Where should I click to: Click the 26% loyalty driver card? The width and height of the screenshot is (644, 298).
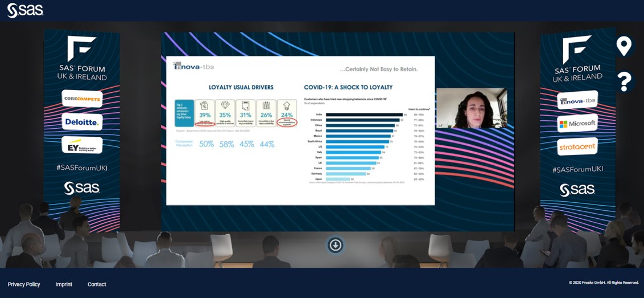point(266,113)
